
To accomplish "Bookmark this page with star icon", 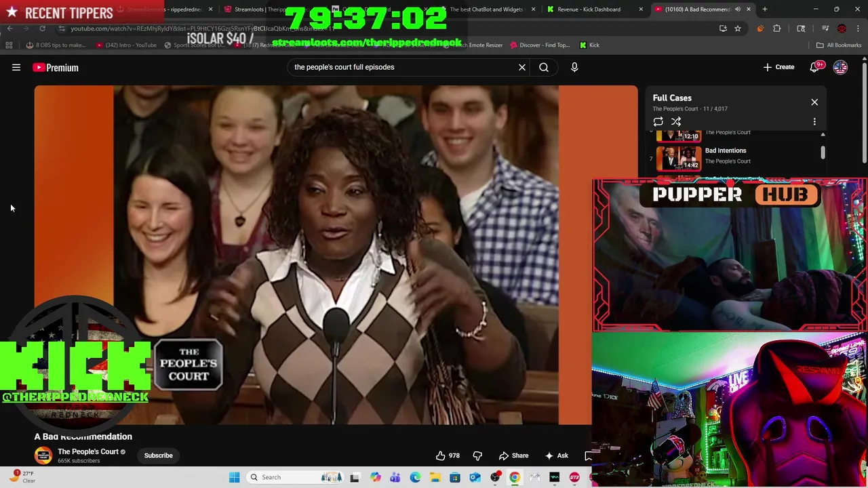I will tap(738, 28).
